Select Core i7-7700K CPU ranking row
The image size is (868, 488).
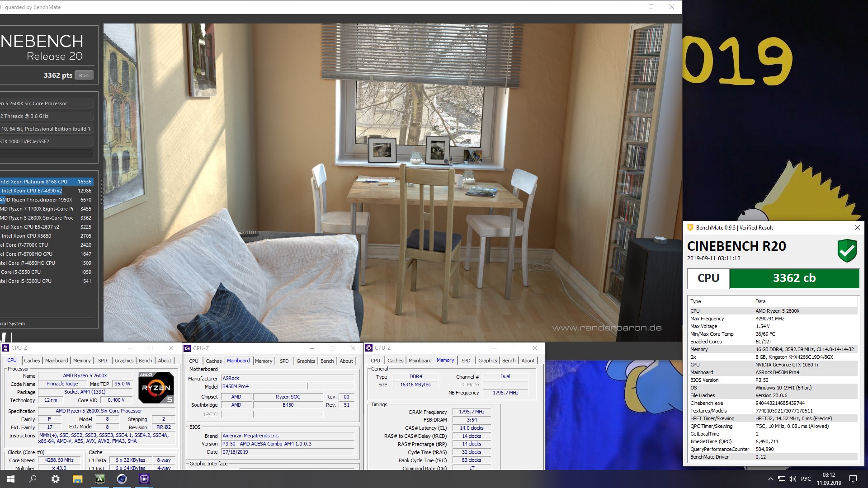point(47,245)
